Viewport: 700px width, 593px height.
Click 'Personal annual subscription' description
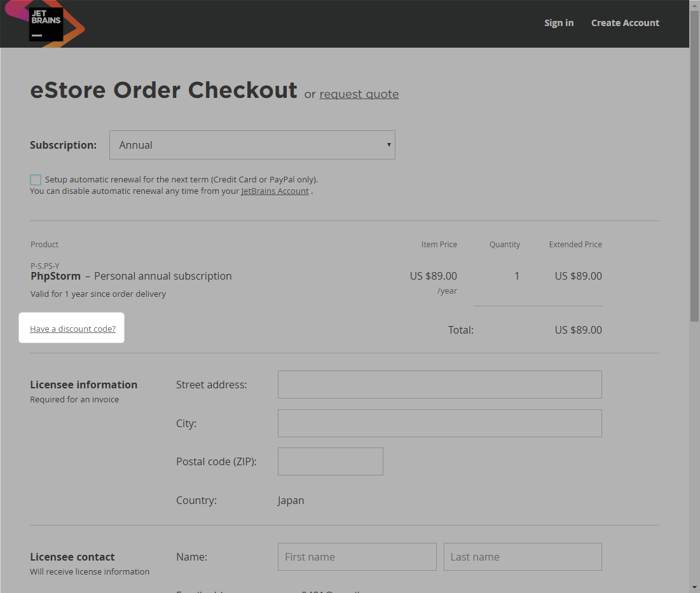pos(163,276)
